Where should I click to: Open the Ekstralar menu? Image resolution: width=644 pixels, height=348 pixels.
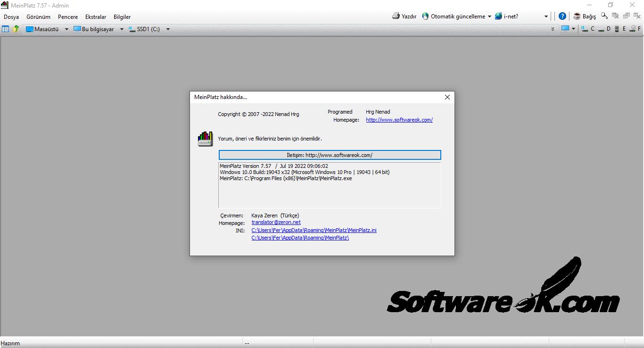pyautogui.click(x=96, y=17)
